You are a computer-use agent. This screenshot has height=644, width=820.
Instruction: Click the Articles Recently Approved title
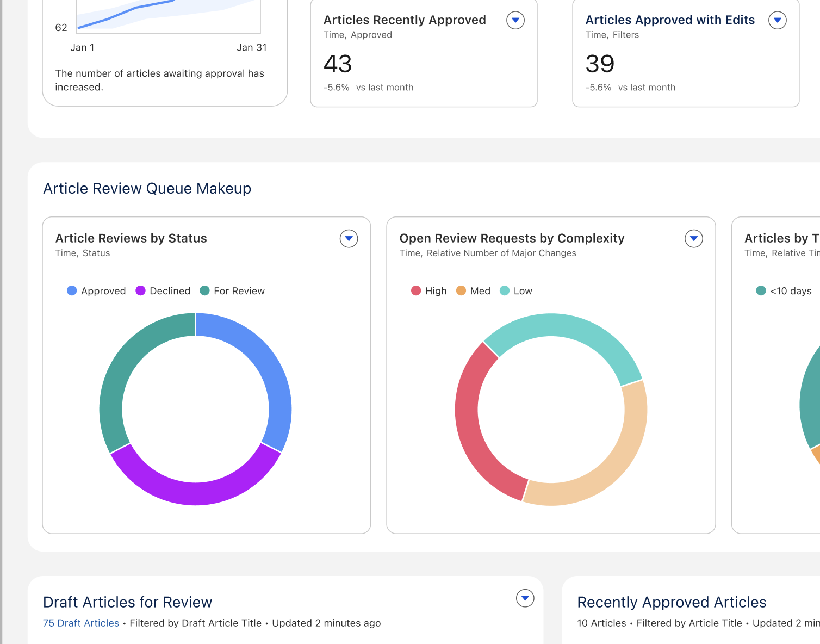[x=405, y=20]
